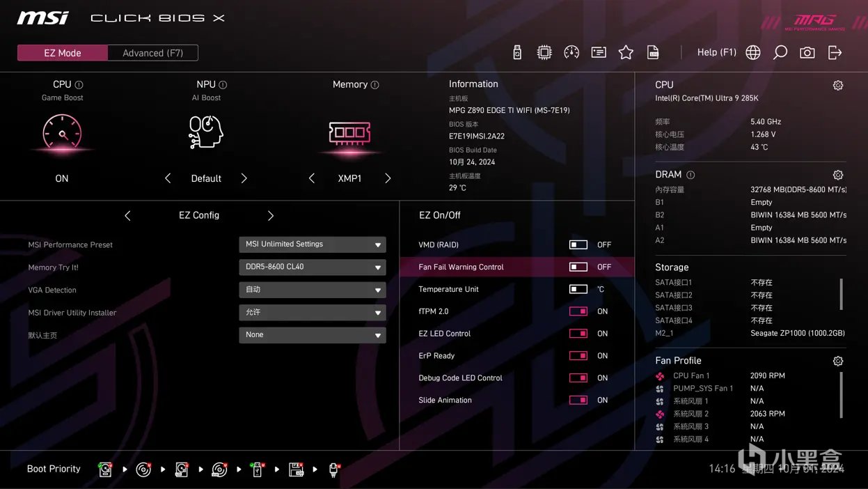Screen dimensions: 868x489
Task: Open Memory Try It! dropdown
Action: (313, 267)
